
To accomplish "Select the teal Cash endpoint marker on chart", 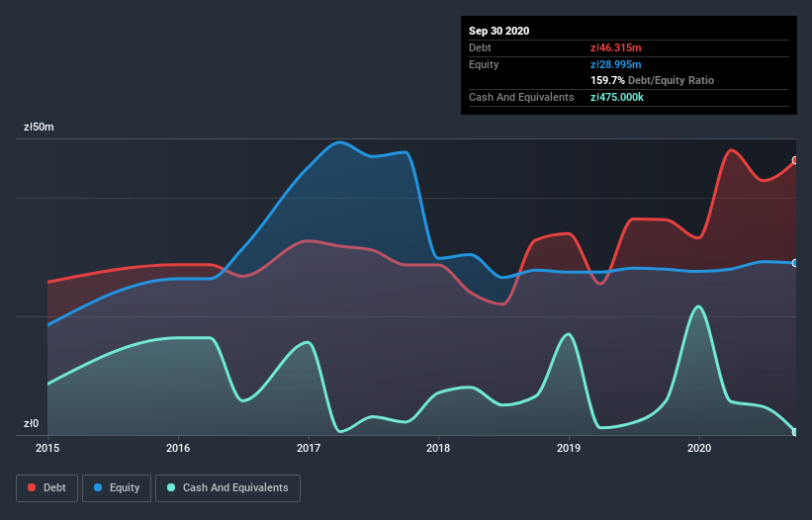I will click(795, 432).
